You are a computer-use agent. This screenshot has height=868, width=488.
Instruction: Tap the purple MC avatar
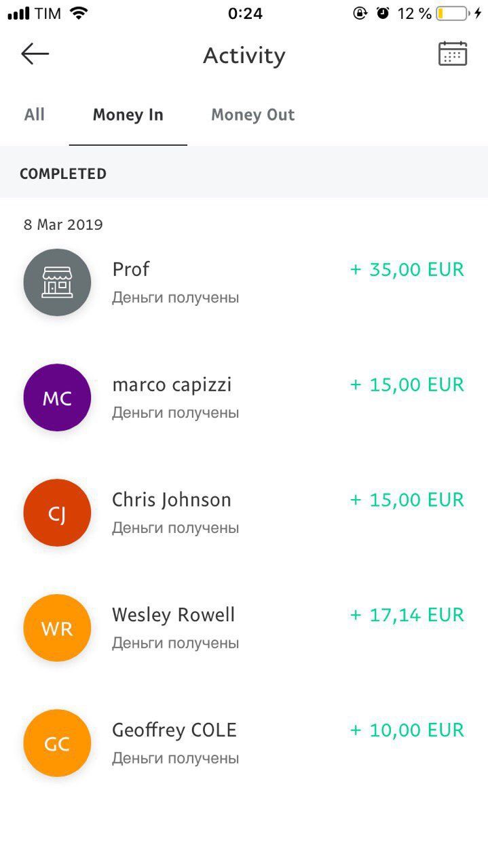(x=57, y=397)
